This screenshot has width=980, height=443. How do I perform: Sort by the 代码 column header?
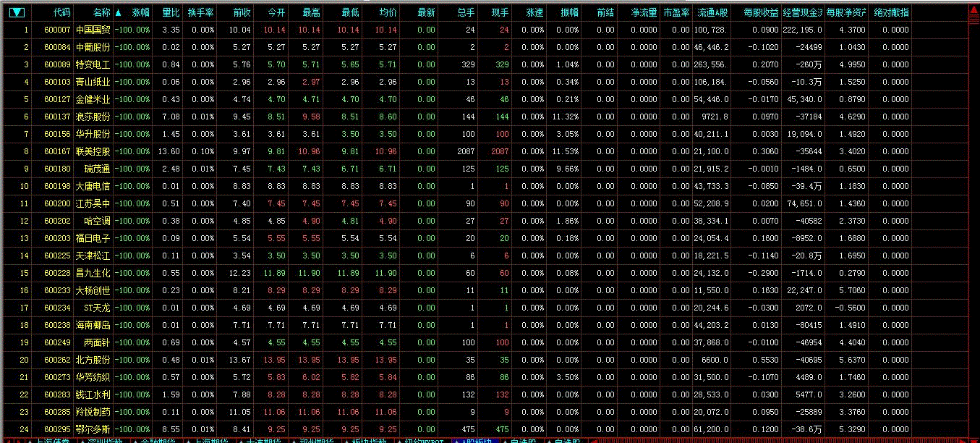point(62,12)
